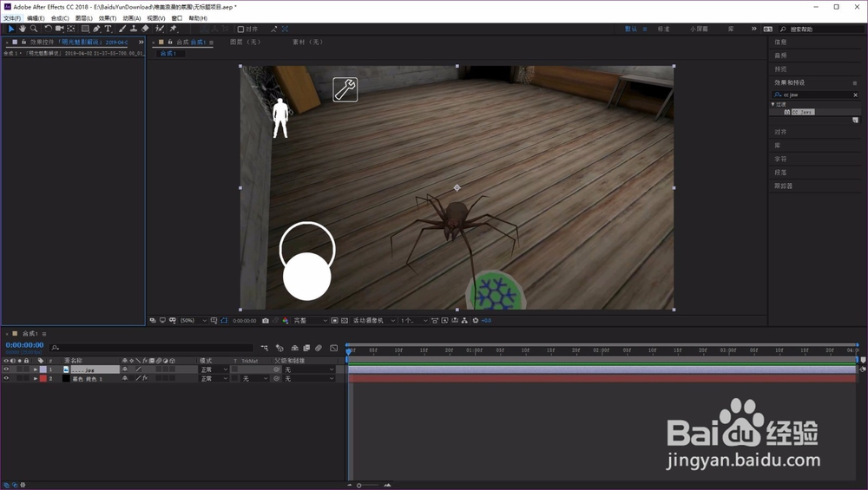Toggle fx switch on layer 2
This screenshot has width=868, height=490.
[x=145, y=379]
